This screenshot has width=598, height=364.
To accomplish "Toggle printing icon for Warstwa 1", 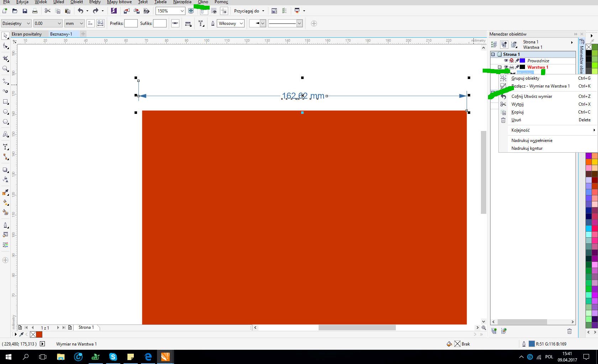I will click(512, 67).
